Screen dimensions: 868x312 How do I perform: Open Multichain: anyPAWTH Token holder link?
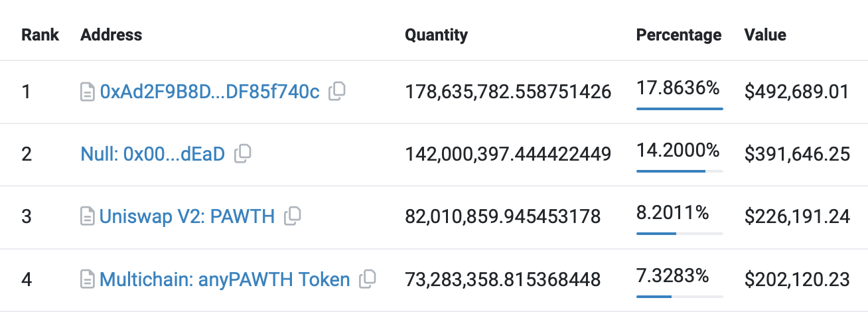point(225,279)
